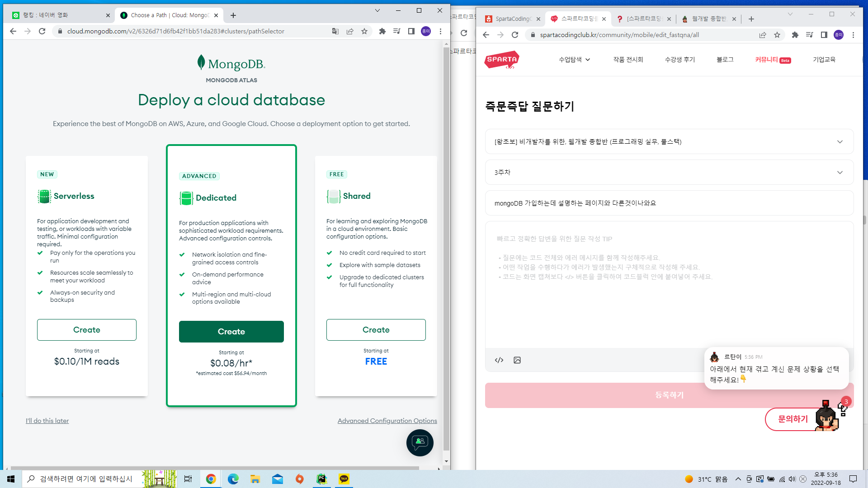The height and width of the screenshot is (488, 868).
Task: Click the Sparta logo
Action: pos(502,60)
